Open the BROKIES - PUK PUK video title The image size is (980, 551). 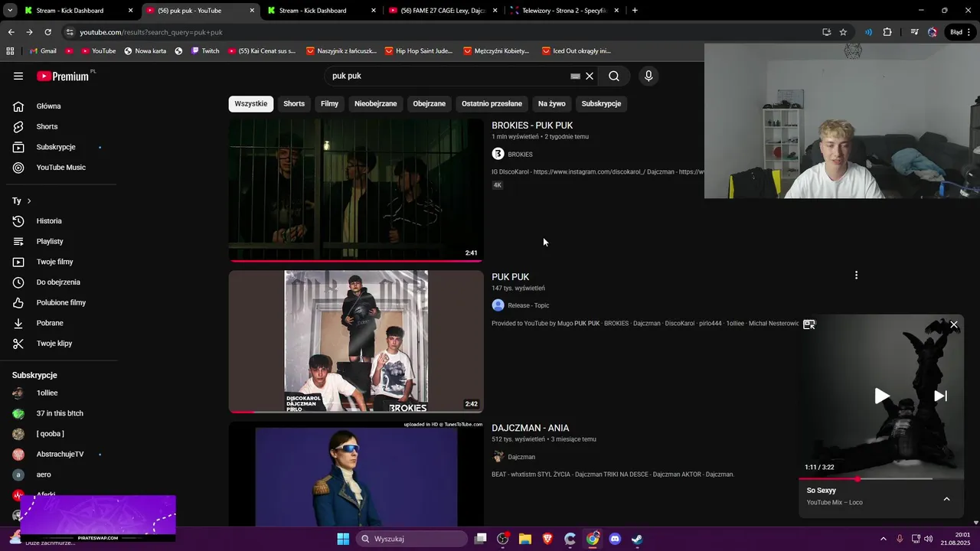coord(532,126)
